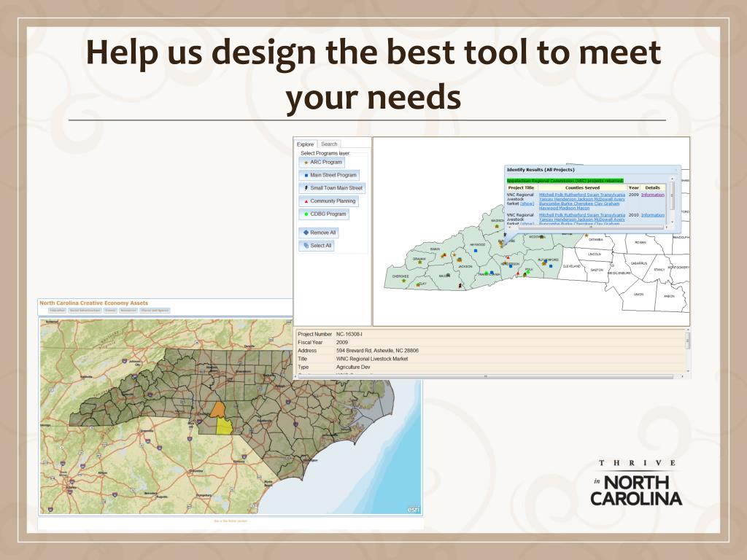747x560 pixels.
Task: Select the Rowan county on the map
Action: point(640,243)
